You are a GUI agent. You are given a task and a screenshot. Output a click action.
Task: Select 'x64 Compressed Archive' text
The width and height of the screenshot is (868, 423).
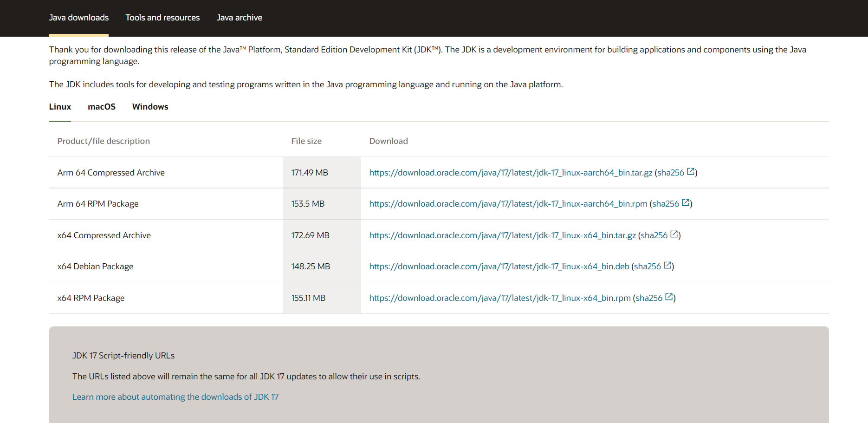tap(104, 235)
